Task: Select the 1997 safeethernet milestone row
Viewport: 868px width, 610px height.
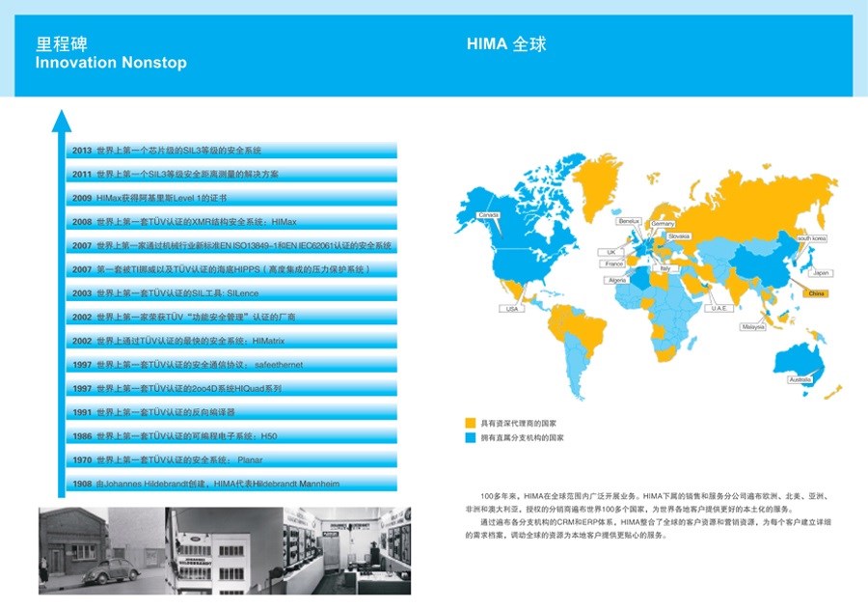Action: pos(231,365)
